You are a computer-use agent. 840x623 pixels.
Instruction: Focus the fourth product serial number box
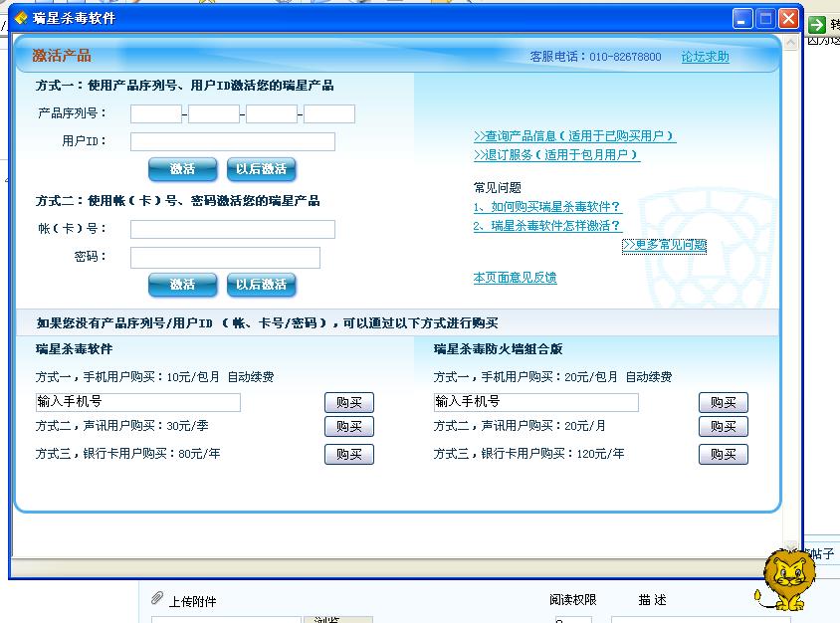329,114
